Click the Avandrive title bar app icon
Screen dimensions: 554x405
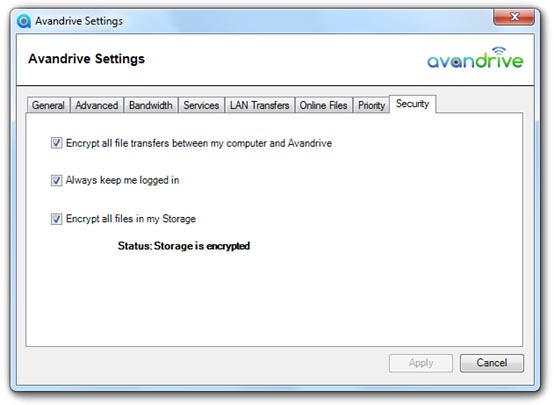click(x=24, y=21)
